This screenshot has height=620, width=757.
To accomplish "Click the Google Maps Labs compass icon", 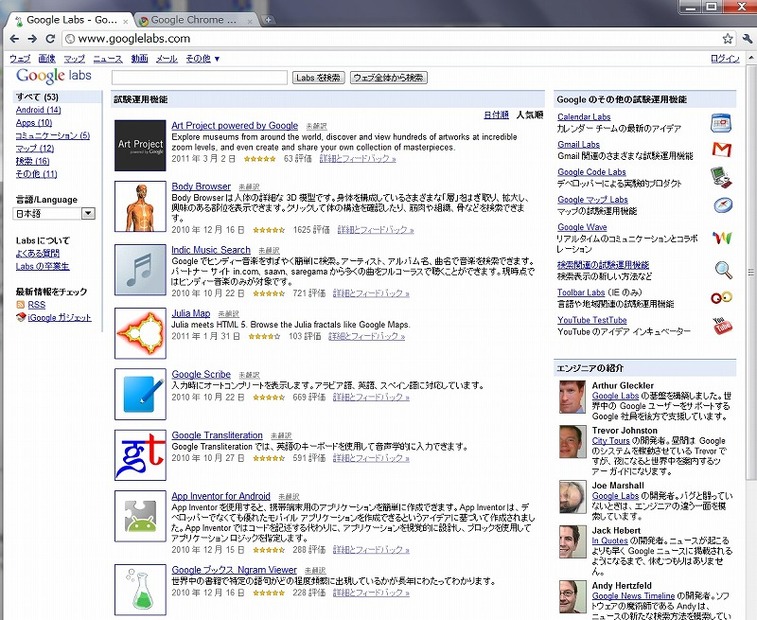I will point(723,205).
